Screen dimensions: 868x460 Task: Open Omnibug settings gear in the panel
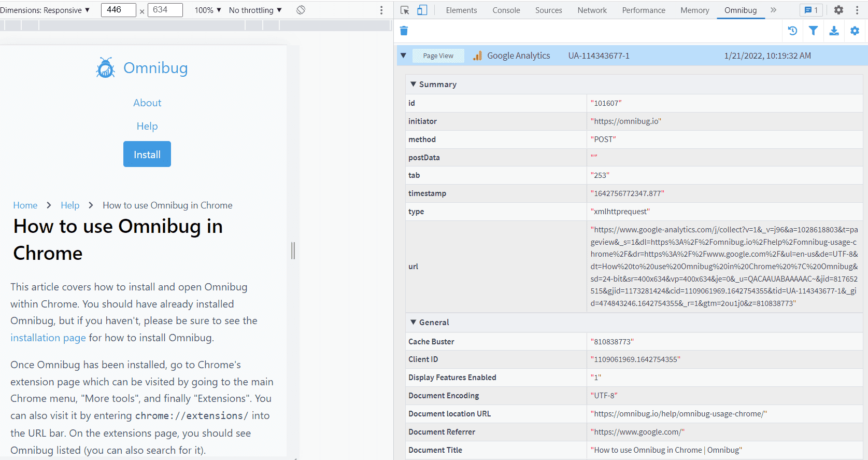pyautogui.click(x=855, y=31)
